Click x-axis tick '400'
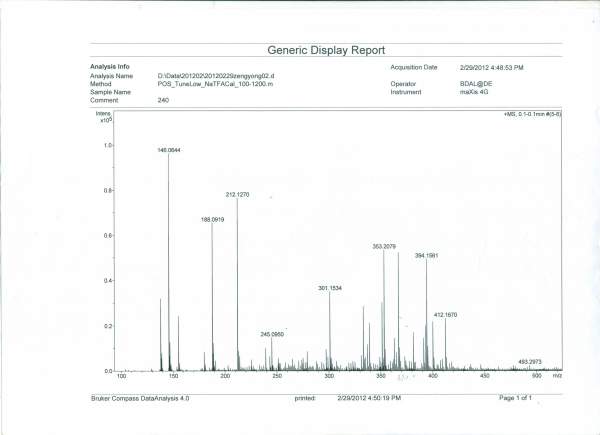This screenshot has width=600, height=435. coord(433,376)
